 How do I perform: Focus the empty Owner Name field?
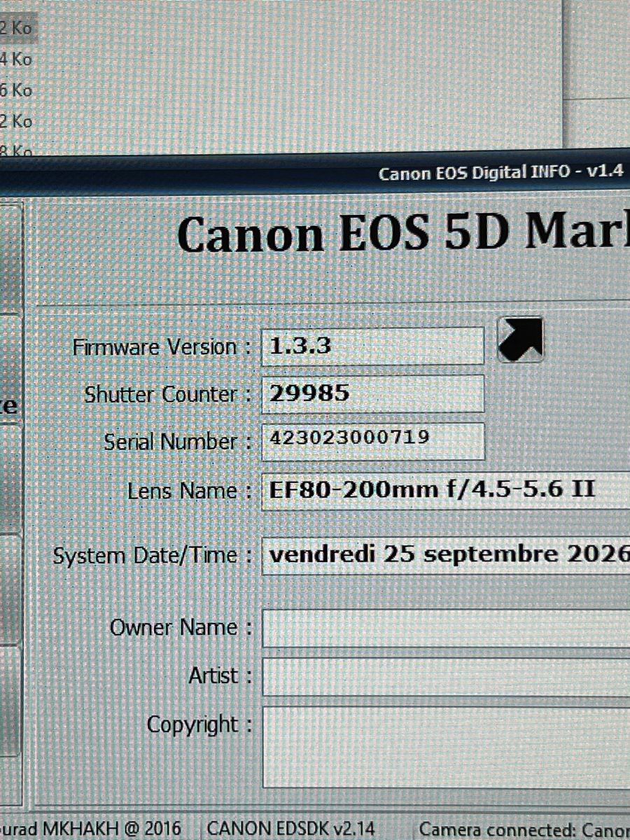click(446, 628)
